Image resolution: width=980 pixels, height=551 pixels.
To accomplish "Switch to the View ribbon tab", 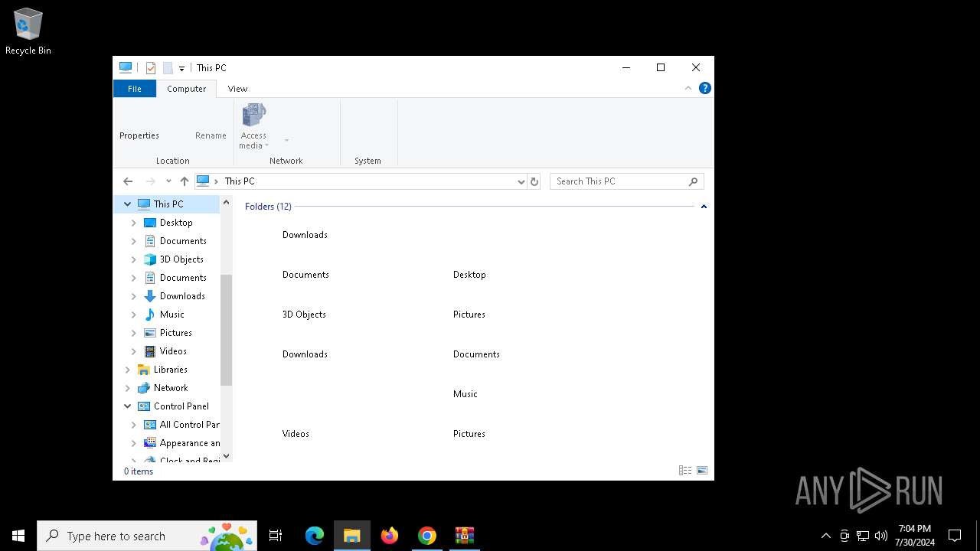I will click(237, 89).
